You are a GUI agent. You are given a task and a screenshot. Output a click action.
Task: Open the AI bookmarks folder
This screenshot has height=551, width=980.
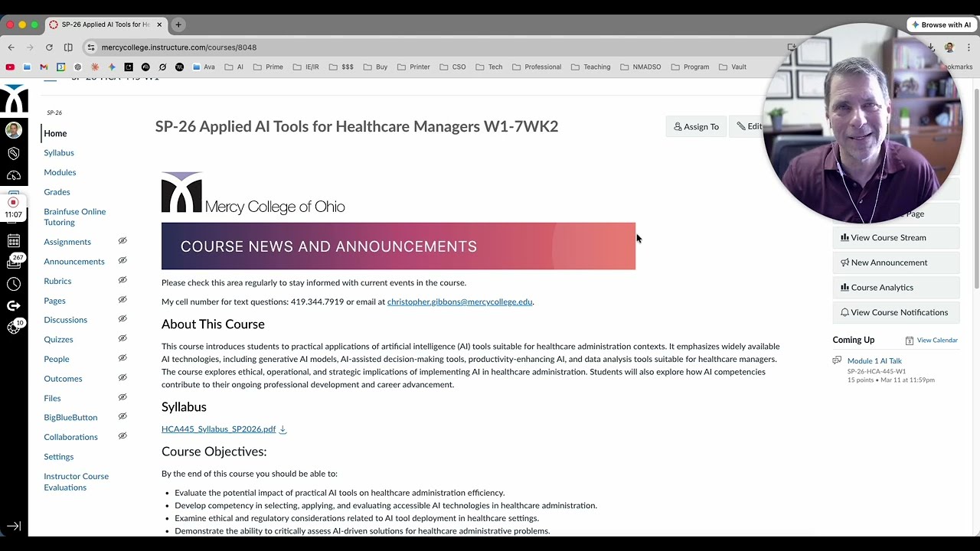click(x=234, y=67)
